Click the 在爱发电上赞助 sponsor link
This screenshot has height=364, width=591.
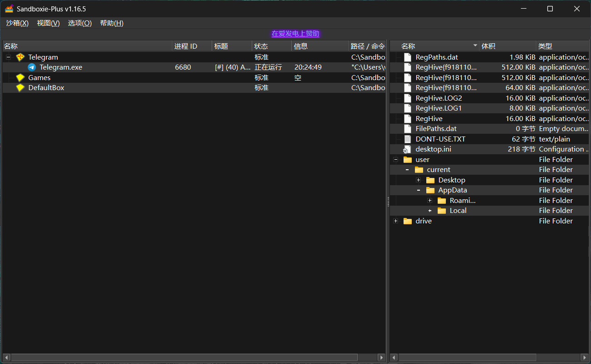click(x=295, y=34)
